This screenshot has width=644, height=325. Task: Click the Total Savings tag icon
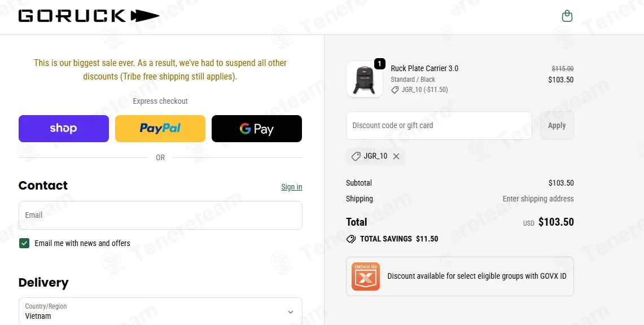pos(351,239)
